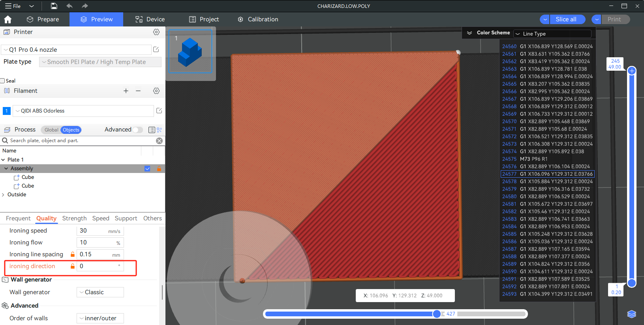Enable the Seal checkbox

pos(3,81)
